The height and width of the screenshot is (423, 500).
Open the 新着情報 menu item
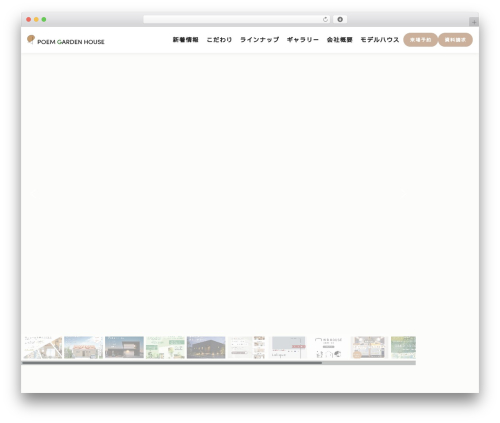pyautogui.click(x=185, y=40)
